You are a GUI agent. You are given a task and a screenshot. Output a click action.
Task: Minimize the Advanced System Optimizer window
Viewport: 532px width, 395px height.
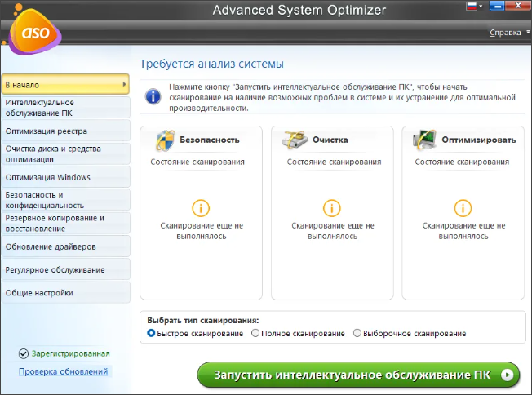coord(497,6)
